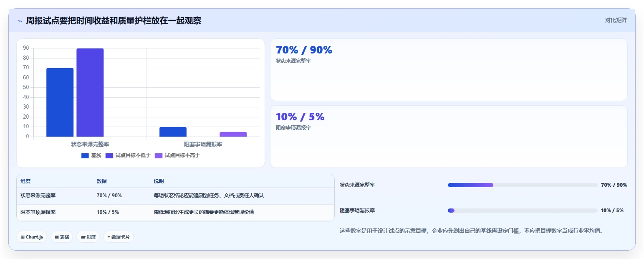Click the lightning icon beside the title
This screenshot has height=259, width=644.
point(20,21)
